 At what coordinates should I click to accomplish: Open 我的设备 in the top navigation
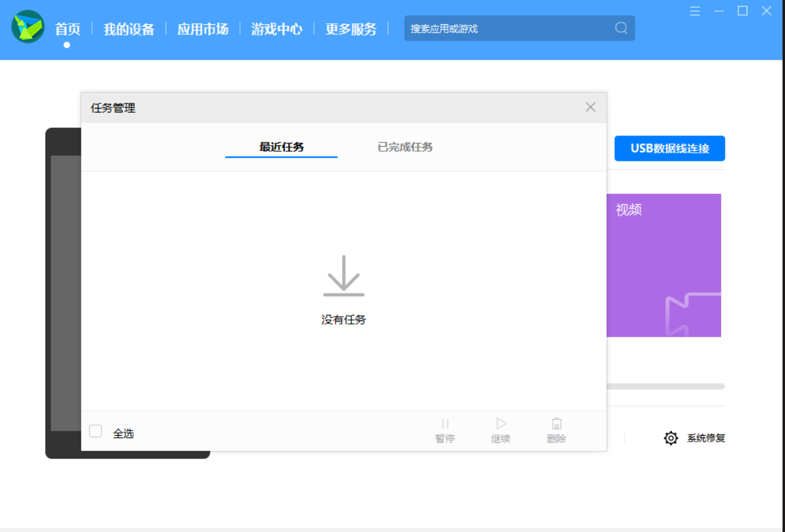tap(129, 29)
